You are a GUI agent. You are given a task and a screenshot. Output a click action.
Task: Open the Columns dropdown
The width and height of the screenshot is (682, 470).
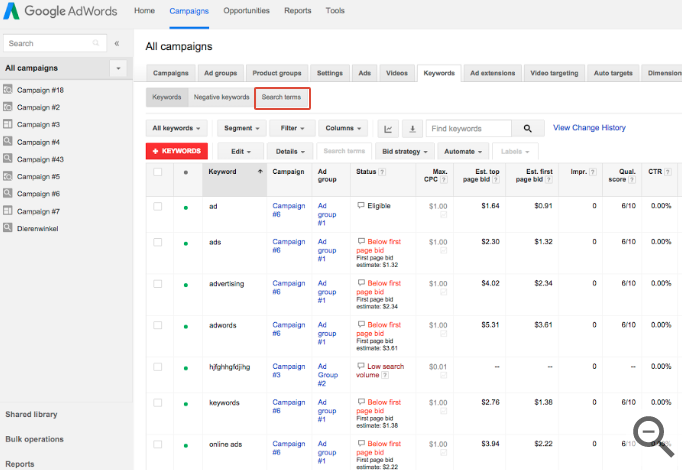click(343, 128)
